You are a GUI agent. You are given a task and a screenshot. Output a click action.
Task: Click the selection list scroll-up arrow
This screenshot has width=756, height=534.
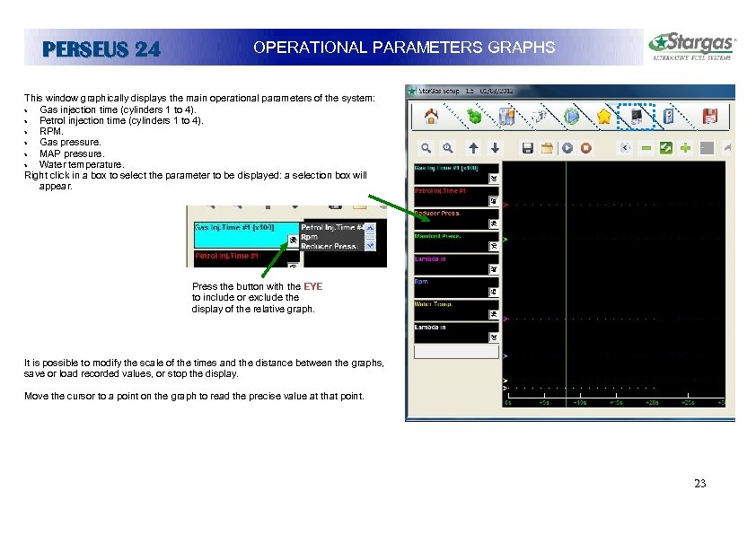[x=370, y=228]
